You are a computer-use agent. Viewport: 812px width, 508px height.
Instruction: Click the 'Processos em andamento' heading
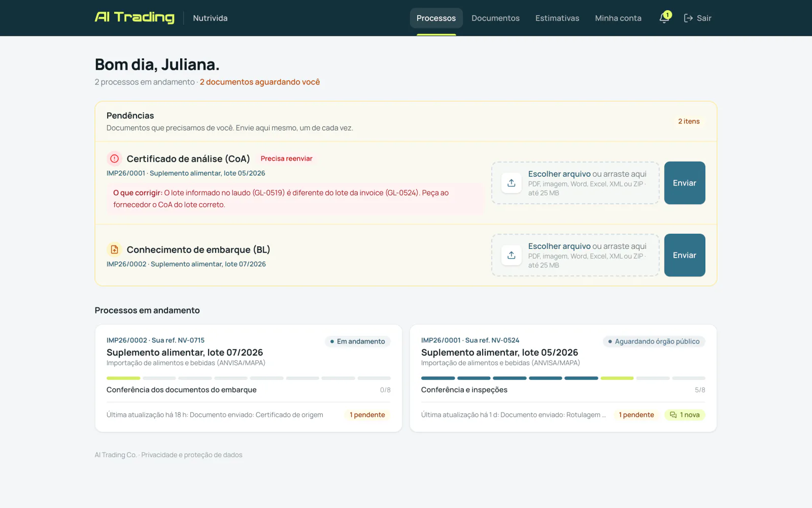[147, 310]
